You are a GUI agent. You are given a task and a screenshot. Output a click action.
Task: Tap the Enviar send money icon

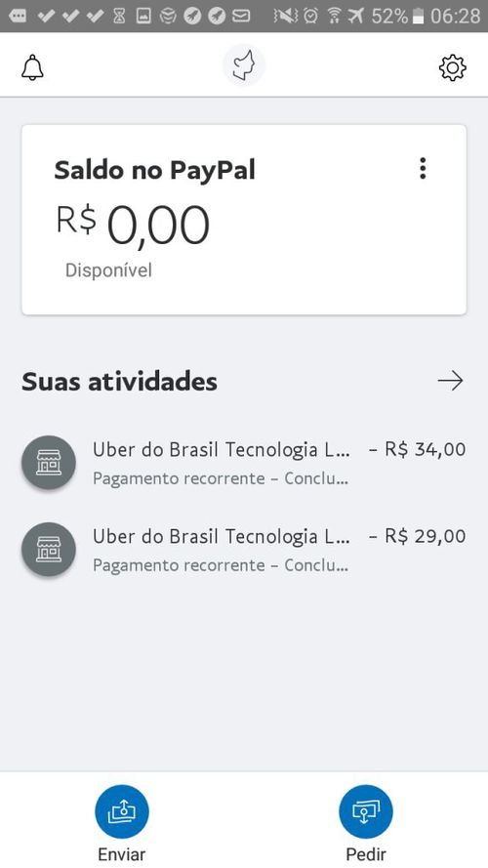click(x=122, y=811)
